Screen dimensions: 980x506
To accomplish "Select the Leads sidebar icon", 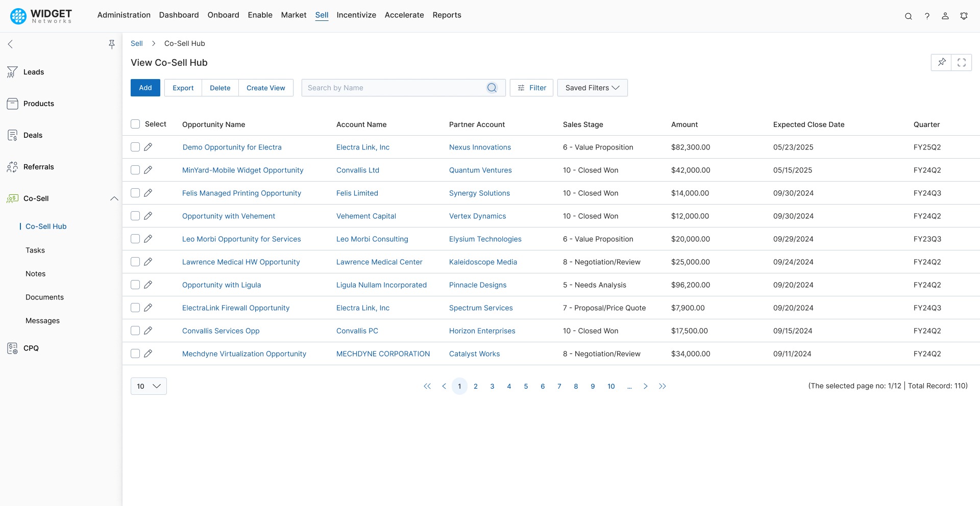I will (12, 71).
